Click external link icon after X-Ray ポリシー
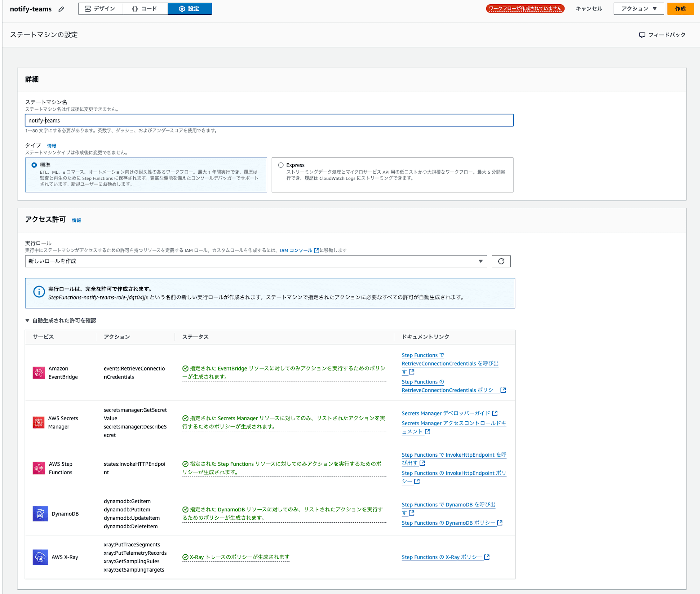 coord(487,557)
